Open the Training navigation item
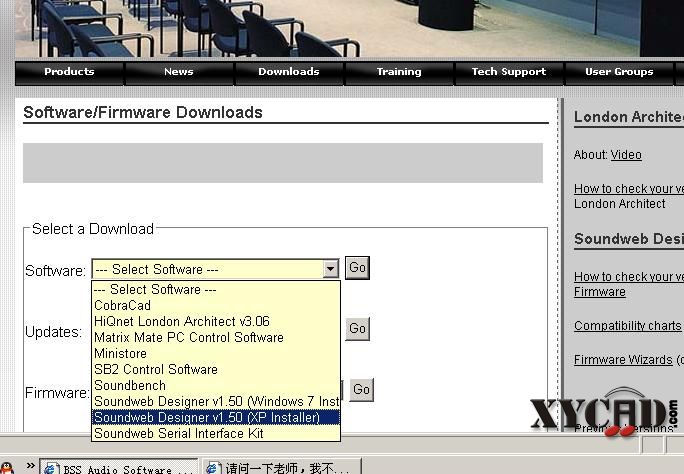 click(399, 72)
